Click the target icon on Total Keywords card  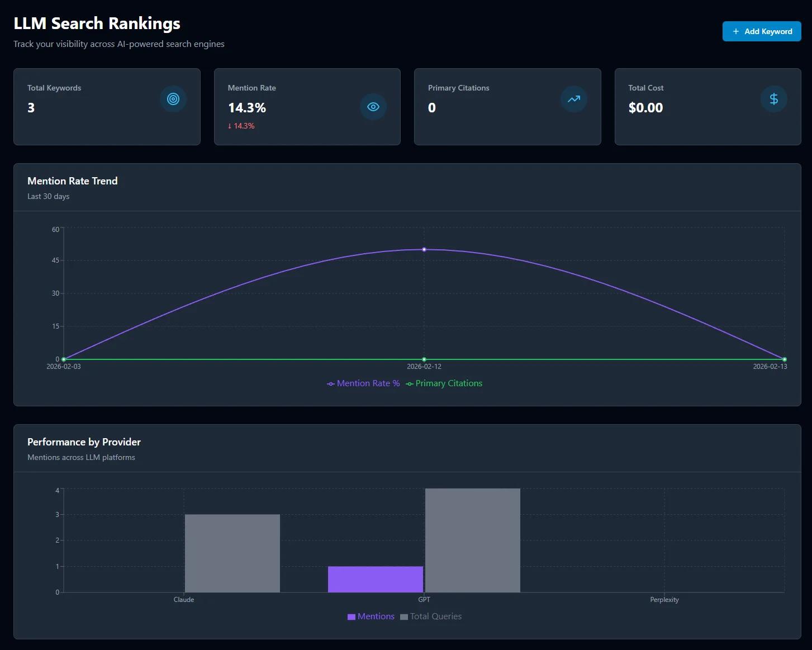tap(173, 99)
